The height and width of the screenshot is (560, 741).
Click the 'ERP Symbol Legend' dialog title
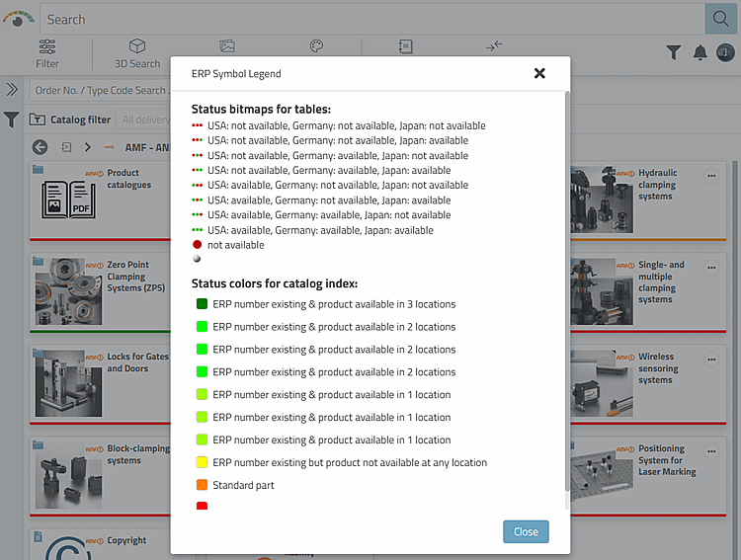click(236, 74)
